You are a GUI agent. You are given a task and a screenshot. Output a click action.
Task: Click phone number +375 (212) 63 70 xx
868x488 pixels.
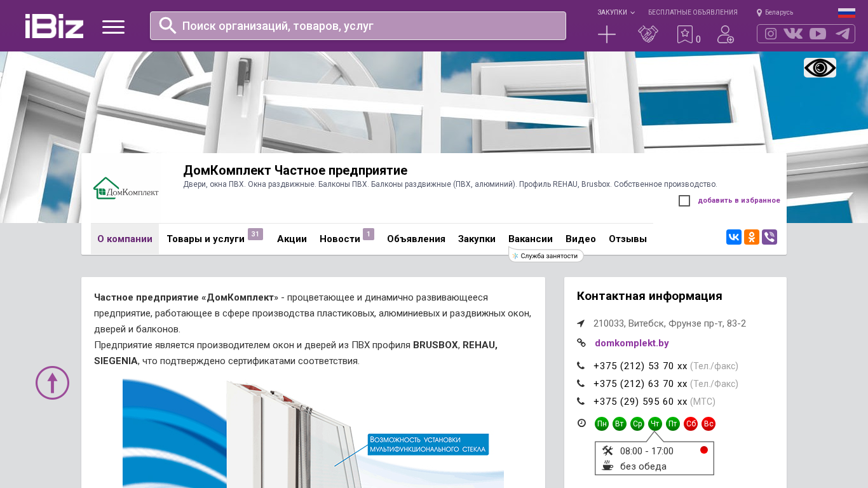pos(641,384)
